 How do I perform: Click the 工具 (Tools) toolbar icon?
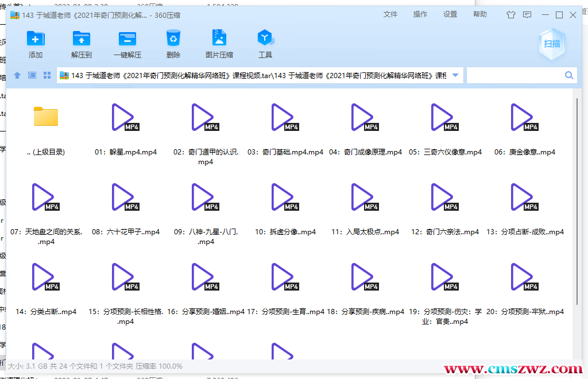pyautogui.click(x=265, y=43)
